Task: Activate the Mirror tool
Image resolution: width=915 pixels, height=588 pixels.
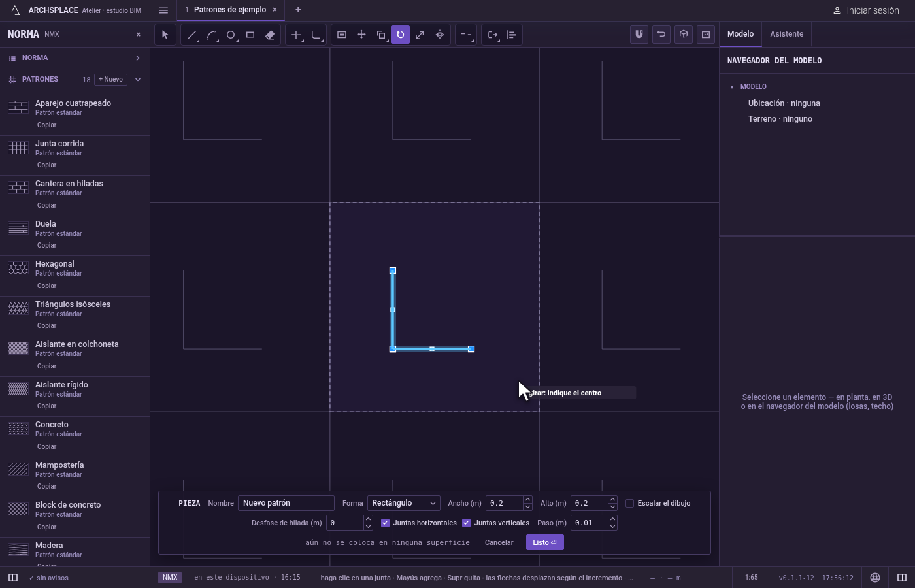Action: (440, 35)
